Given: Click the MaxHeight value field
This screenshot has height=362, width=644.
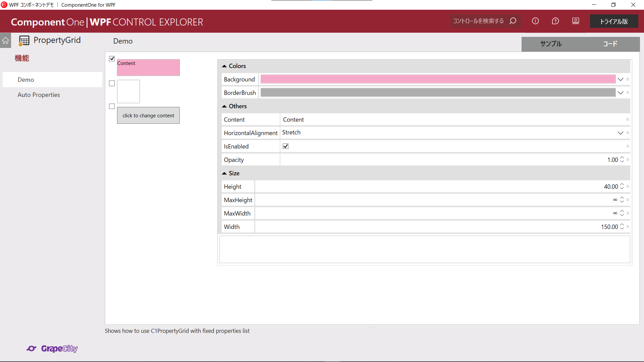Looking at the screenshot, I should (x=436, y=200).
